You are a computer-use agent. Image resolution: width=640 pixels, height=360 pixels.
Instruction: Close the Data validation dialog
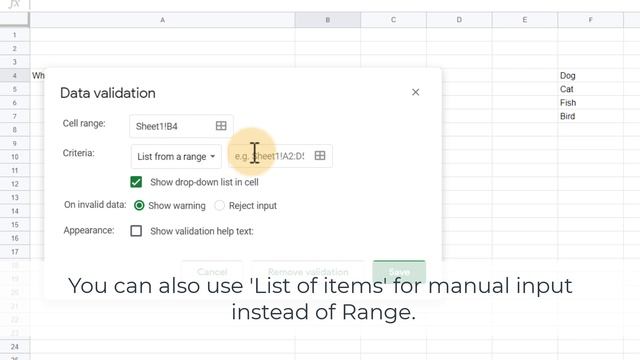[x=416, y=92]
